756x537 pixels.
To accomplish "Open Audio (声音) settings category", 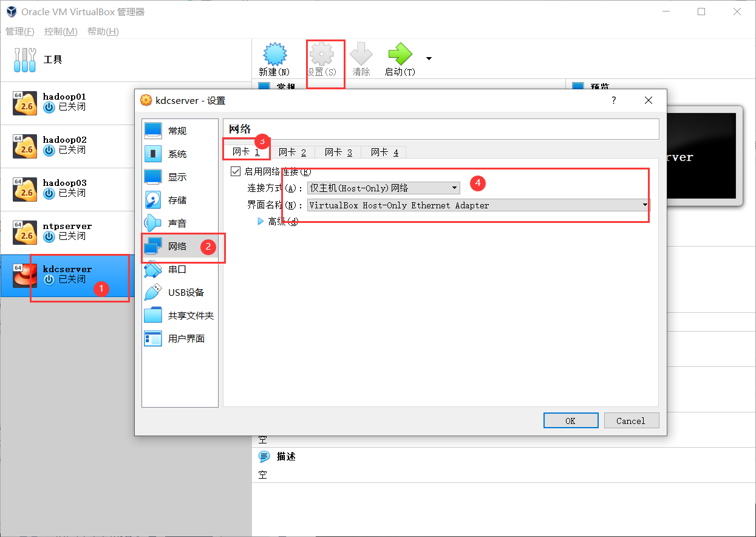I will coord(180,223).
